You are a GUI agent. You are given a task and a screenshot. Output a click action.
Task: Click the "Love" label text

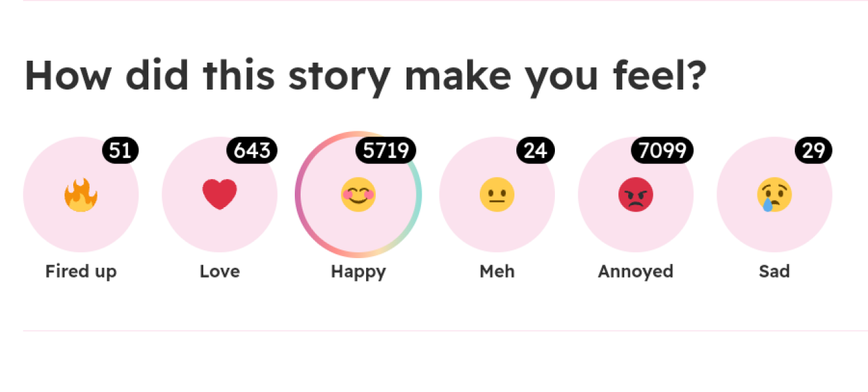[x=220, y=271]
